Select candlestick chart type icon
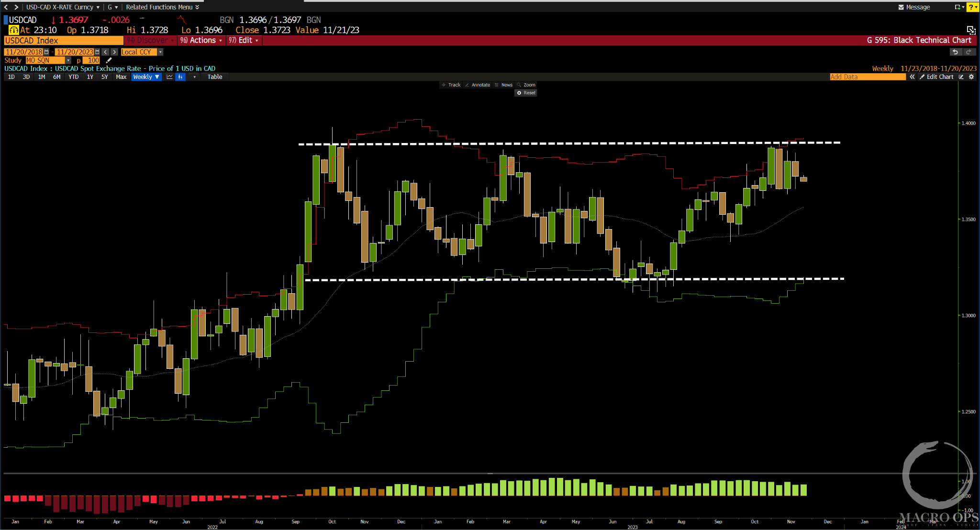Screen dimensions: 980x530 [x=180, y=77]
